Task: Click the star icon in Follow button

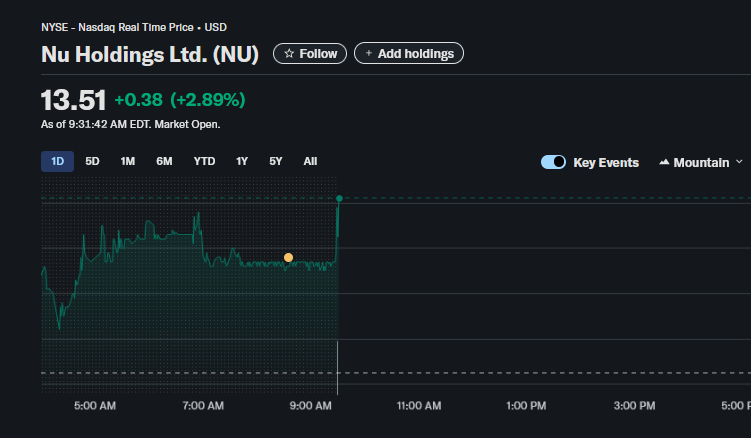Action: point(289,54)
